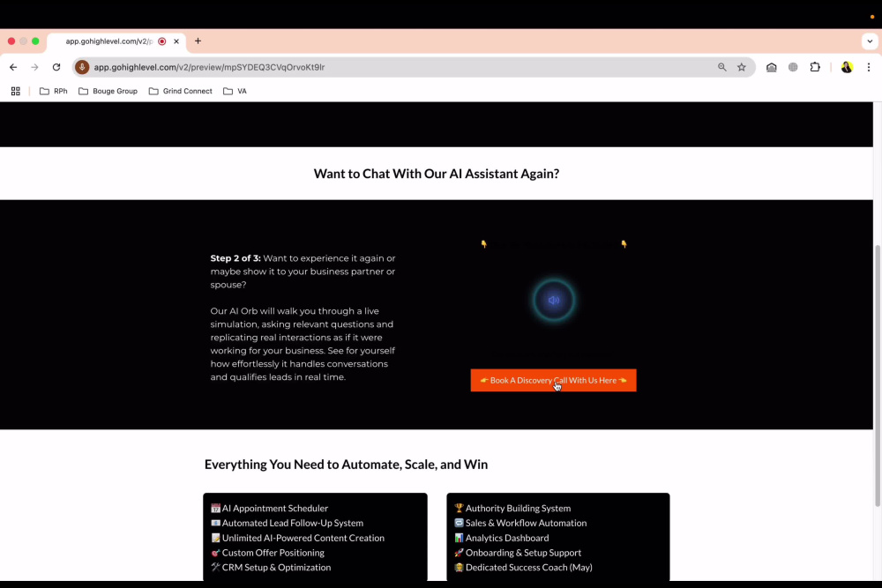Click the microphone site-info icon in address bar
Viewport: 882px width, 588px height.
[x=82, y=67]
